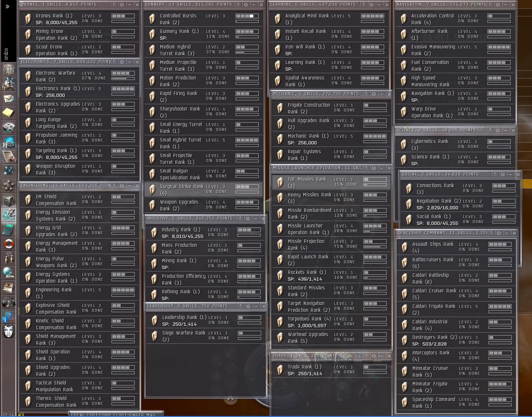This screenshot has height=417, width=532.
Task: Select the Battlecruisers Rank (6) skill row
Action: (x=456, y=263)
